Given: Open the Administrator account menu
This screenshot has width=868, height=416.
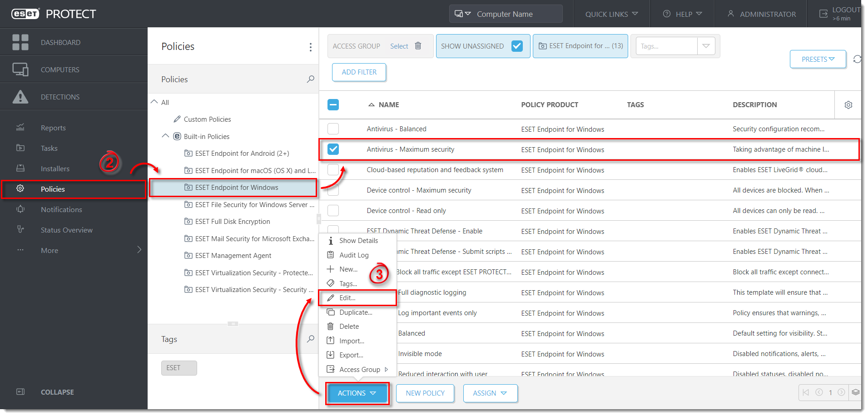Looking at the screenshot, I should (x=761, y=14).
